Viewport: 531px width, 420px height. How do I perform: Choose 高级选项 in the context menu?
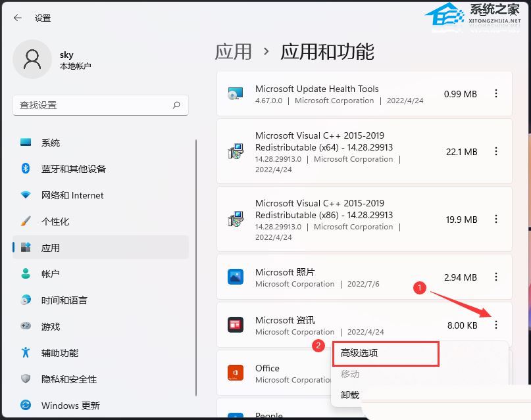click(x=386, y=354)
